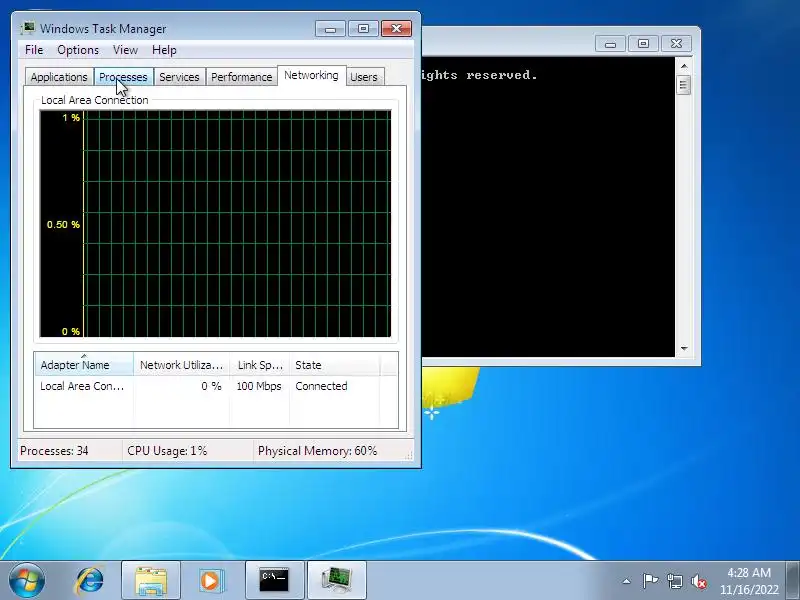The width and height of the screenshot is (800, 600).
Task: Click the command prompt scroll up arrow
Action: 684,66
